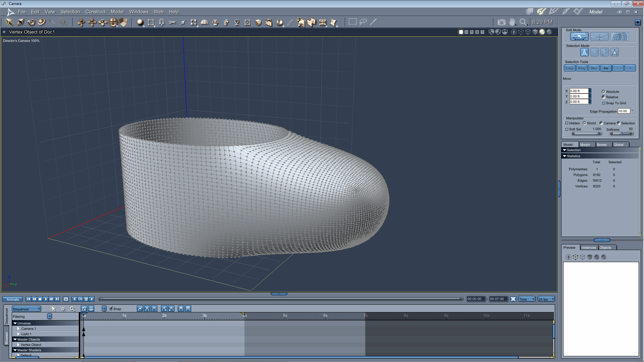
Task: Select the lasso selection tool
Action: pyautogui.click(x=363, y=22)
